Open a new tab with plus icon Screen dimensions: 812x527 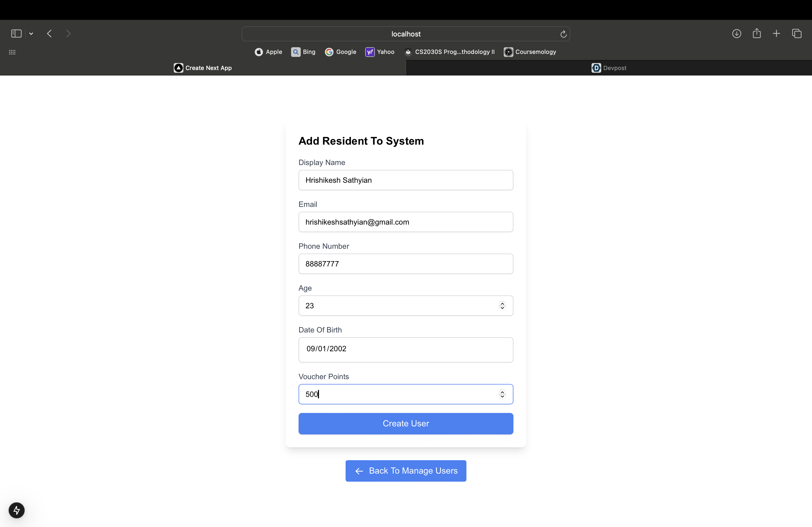[x=776, y=33]
